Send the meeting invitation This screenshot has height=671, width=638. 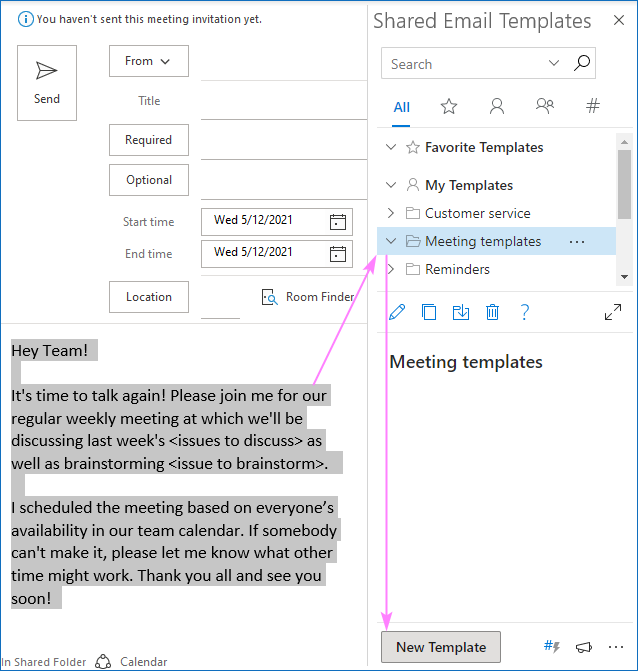[x=47, y=83]
